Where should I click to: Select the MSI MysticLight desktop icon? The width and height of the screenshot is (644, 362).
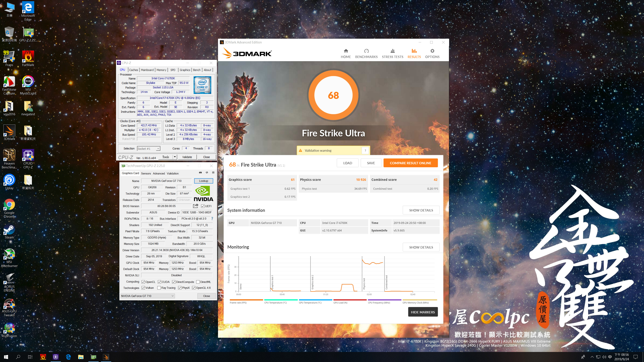[x=28, y=85]
